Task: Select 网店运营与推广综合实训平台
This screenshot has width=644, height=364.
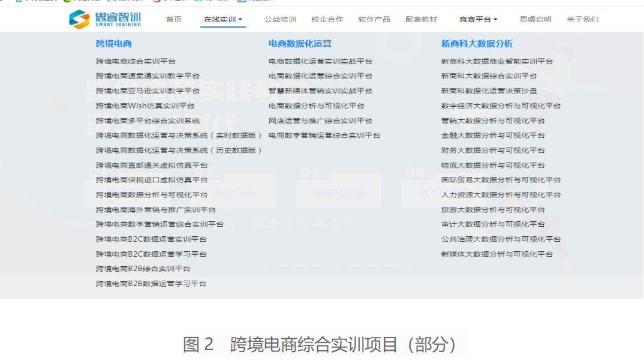Action: point(320,121)
